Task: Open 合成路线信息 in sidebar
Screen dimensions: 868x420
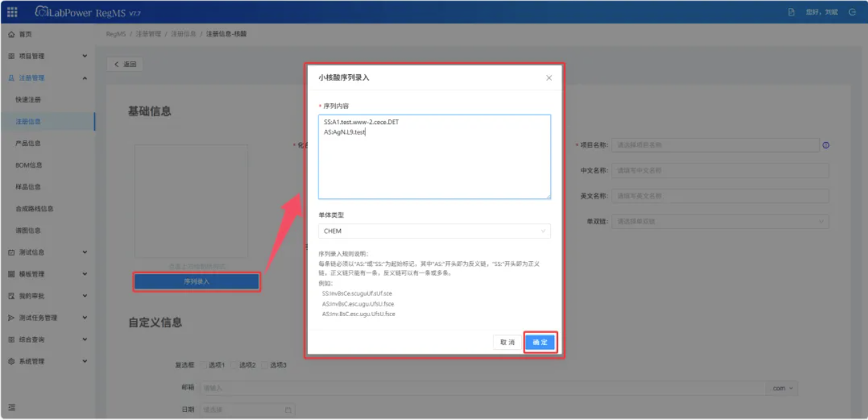Action: 35,209
